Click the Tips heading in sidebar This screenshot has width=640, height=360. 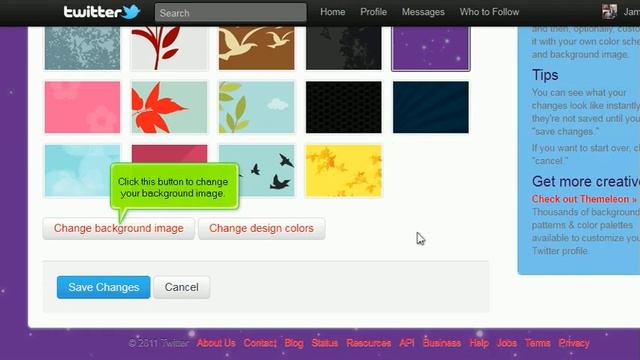click(545, 75)
